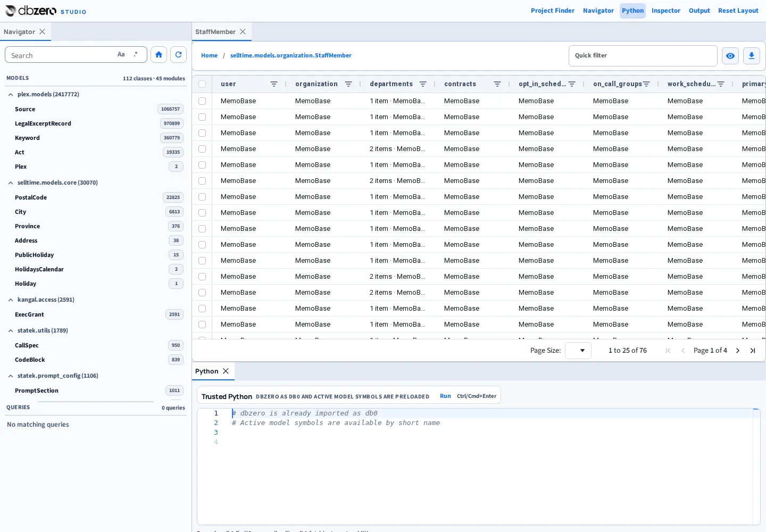The height and width of the screenshot is (532, 766).
Task: Open Output from top menu
Action: (x=700, y=11)
